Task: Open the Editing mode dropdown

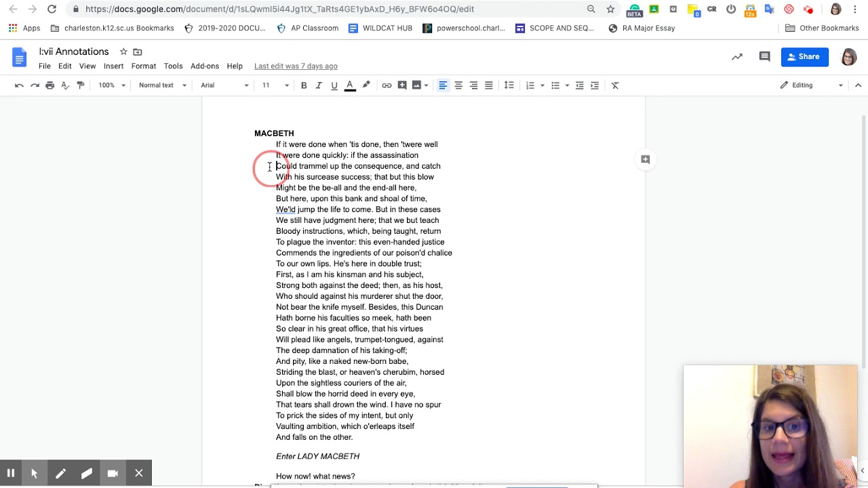Action: coord(811,85)
